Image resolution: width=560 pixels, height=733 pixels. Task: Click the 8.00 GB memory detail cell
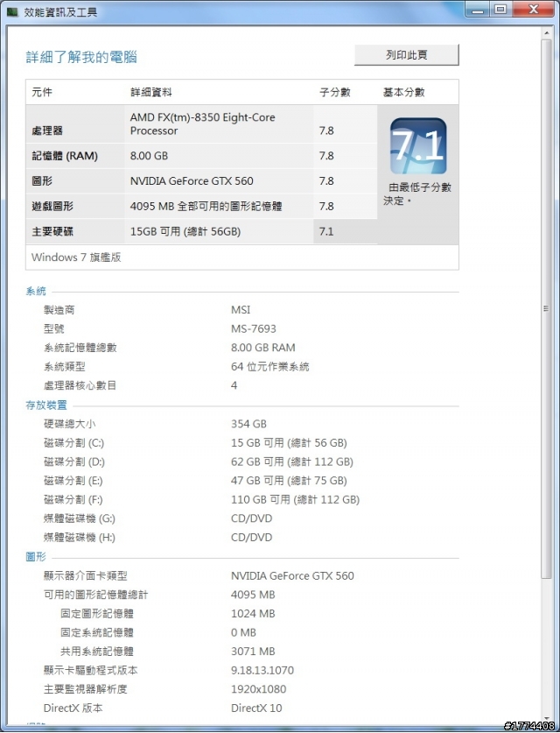[149, 156]
